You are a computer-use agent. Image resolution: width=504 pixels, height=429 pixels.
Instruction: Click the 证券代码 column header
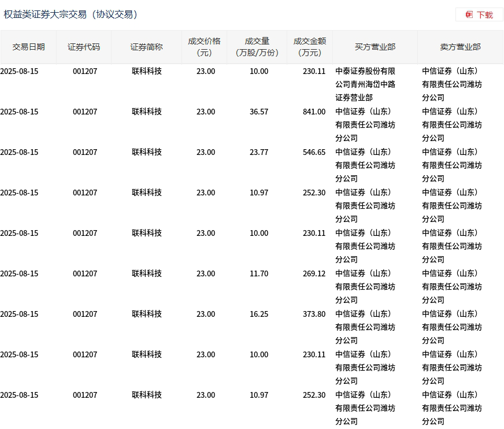point(84,47)
